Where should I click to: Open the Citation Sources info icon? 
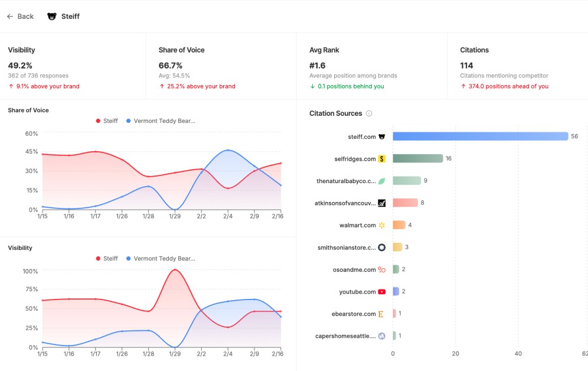click(x=369, y=113)
